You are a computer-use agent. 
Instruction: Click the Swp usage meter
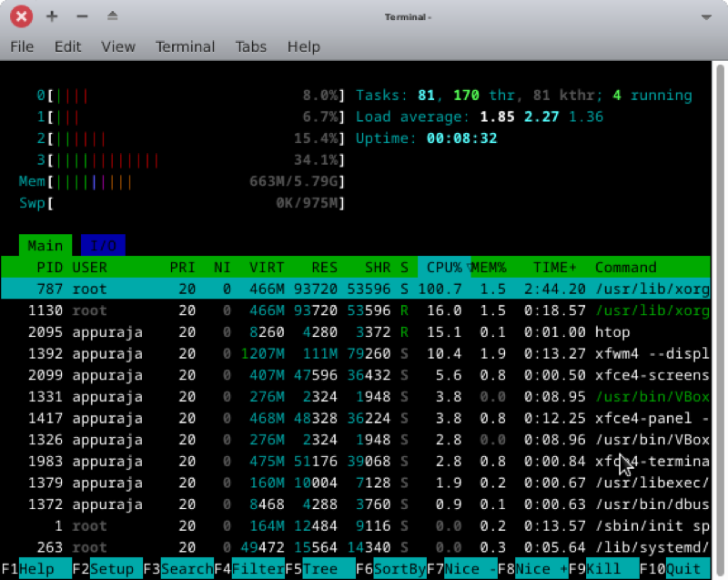182,203
